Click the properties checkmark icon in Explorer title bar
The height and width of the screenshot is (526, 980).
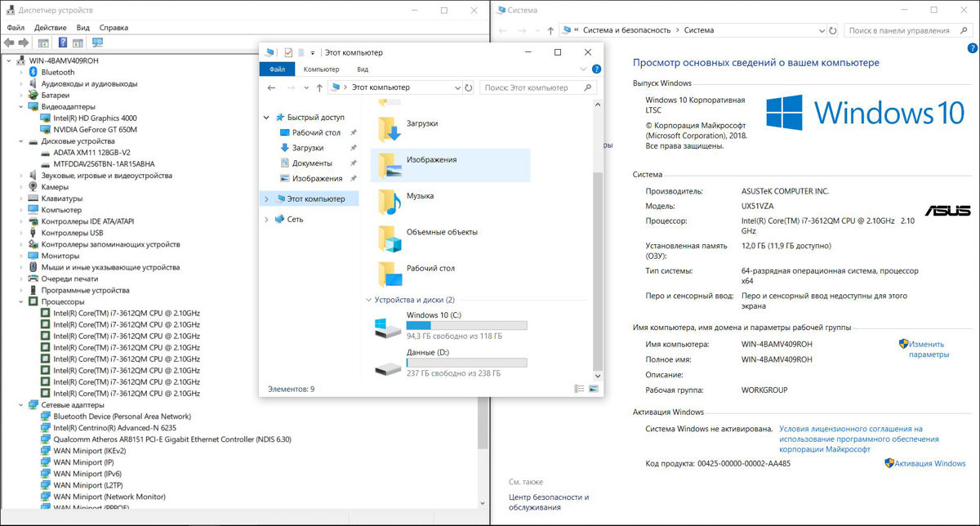coord(288,52)
